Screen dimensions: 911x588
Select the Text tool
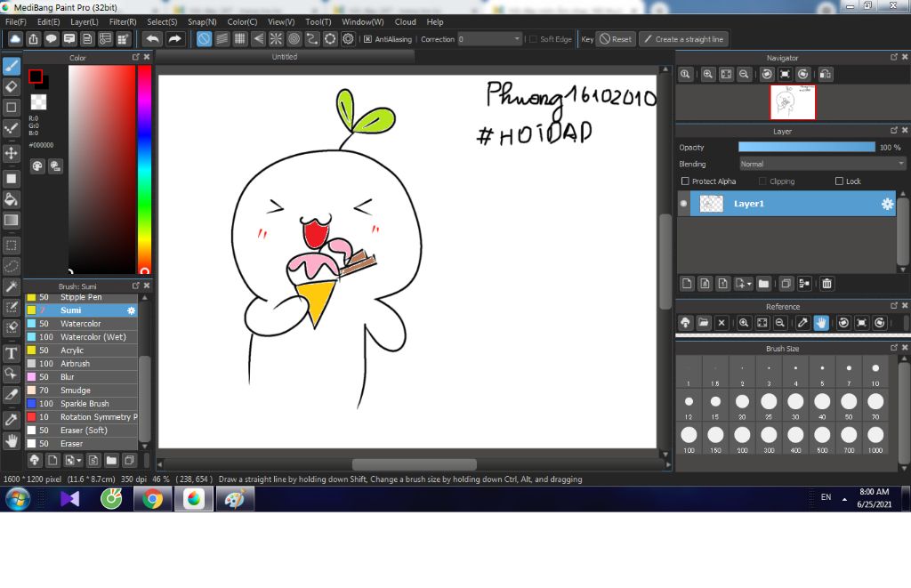11,353
